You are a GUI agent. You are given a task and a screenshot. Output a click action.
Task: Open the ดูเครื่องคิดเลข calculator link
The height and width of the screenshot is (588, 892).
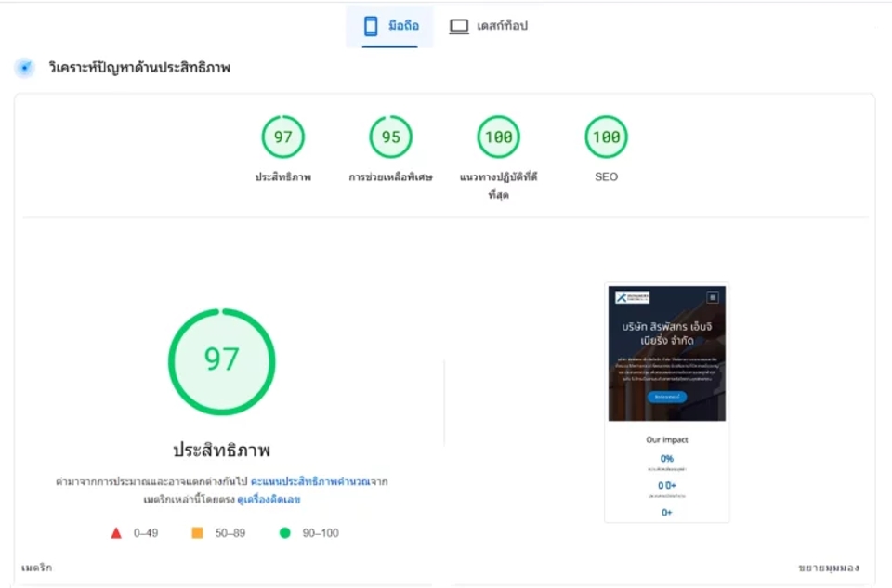click(x=269, y=500)
